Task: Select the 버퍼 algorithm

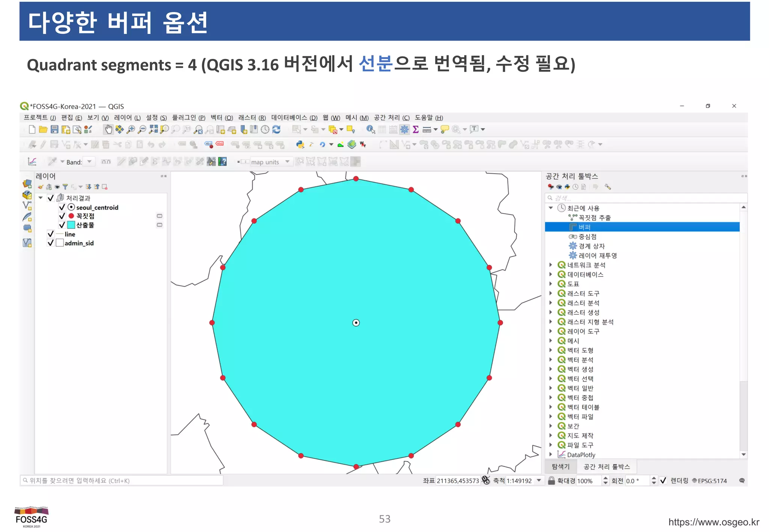Action: point(642,227)
